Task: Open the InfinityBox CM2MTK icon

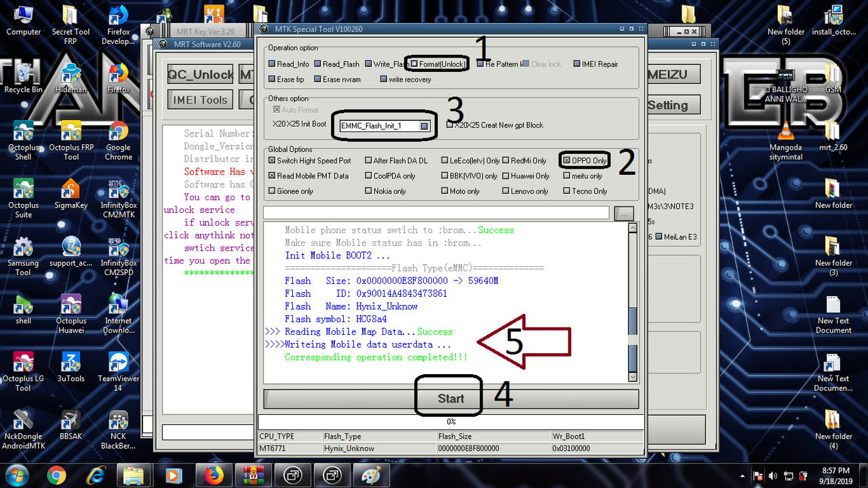Action: point(119,199)
